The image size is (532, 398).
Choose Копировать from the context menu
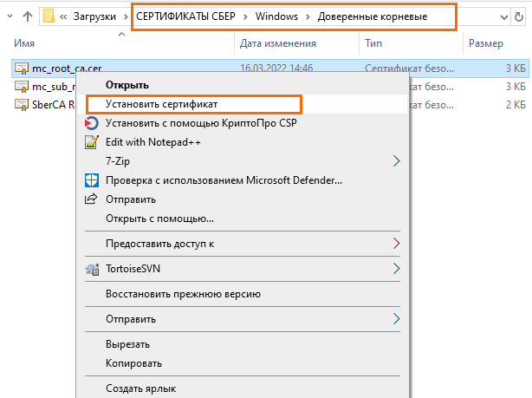pyautogui.click(x=133, y=363)
